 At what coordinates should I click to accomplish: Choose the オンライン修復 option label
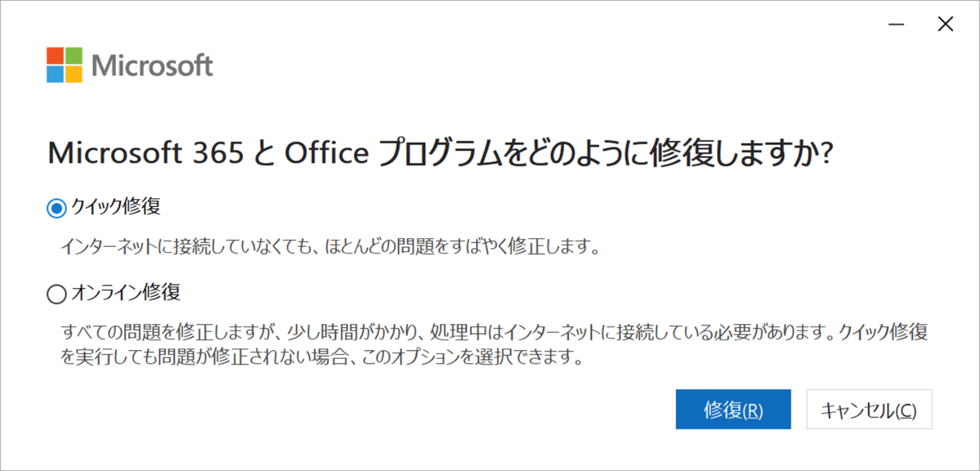pyautogui.click(x=126, y=293)
